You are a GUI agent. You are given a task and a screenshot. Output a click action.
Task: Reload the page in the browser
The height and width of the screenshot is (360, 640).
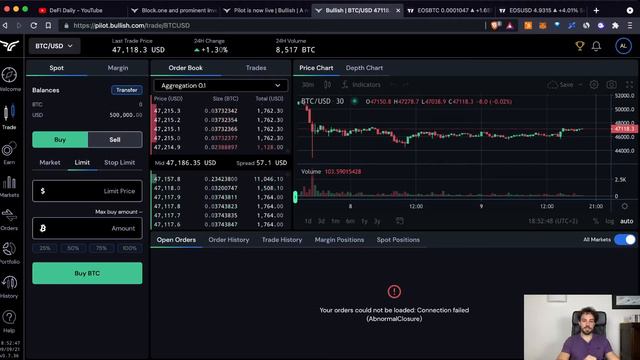point(33,25)
